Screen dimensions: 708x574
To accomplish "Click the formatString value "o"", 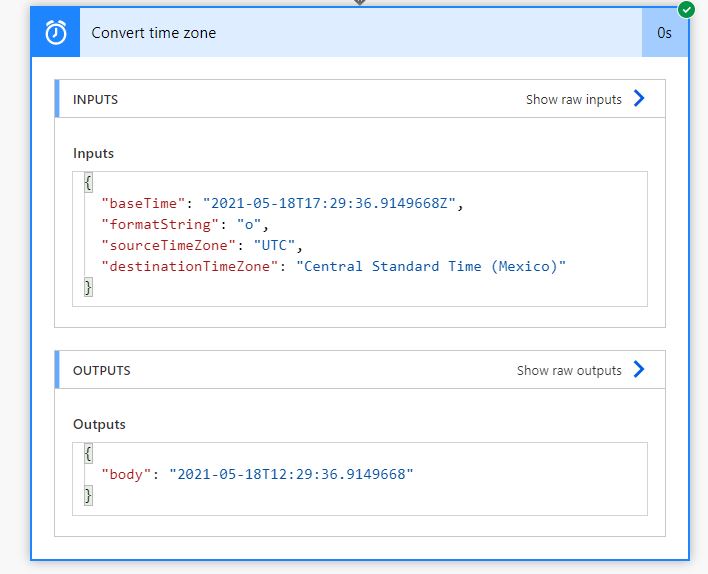I will click(x=249, y=224).
